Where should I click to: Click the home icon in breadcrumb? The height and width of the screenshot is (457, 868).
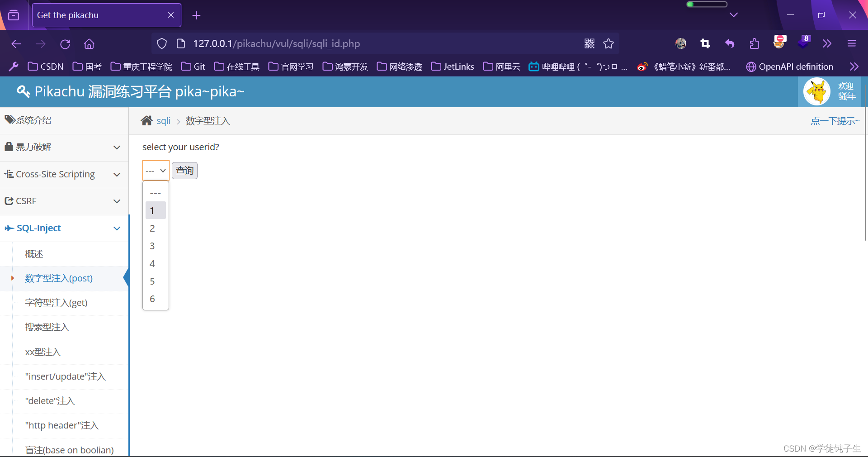(146, 121)
